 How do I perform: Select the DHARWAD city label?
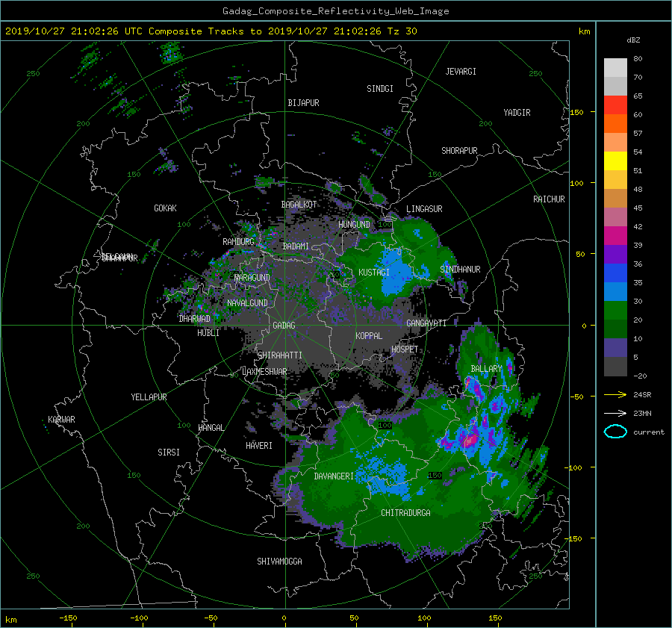pyautogui.click(x=195, y=319)
